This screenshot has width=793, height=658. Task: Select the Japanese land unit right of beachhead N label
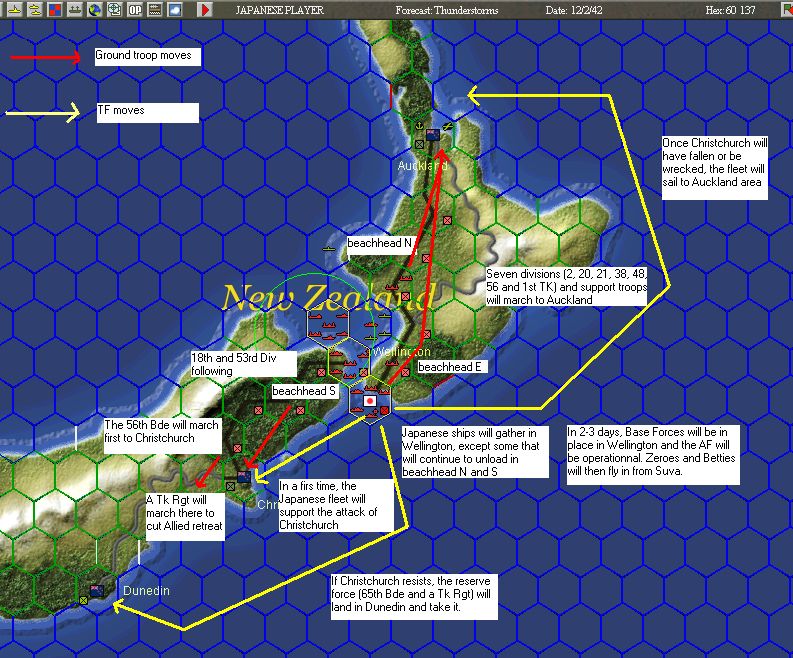pos(426,258)
